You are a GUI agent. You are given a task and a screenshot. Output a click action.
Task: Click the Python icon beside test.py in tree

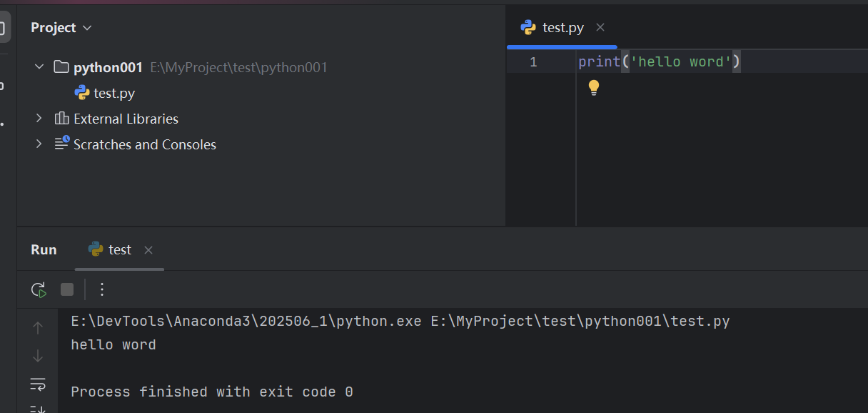pyautogui.click(x=82, y=93)
